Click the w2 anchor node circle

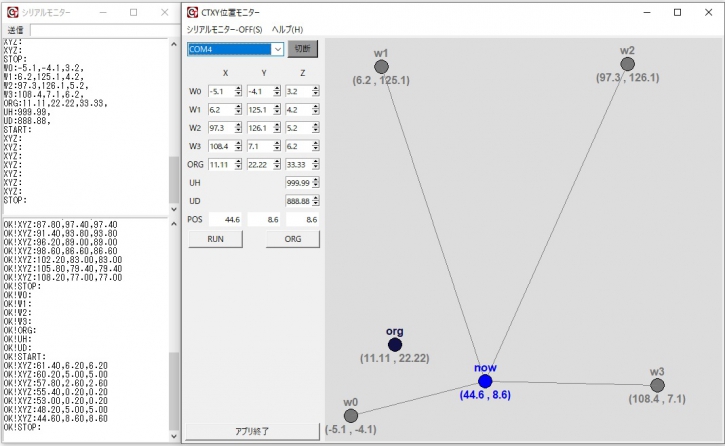coord(628,64)
